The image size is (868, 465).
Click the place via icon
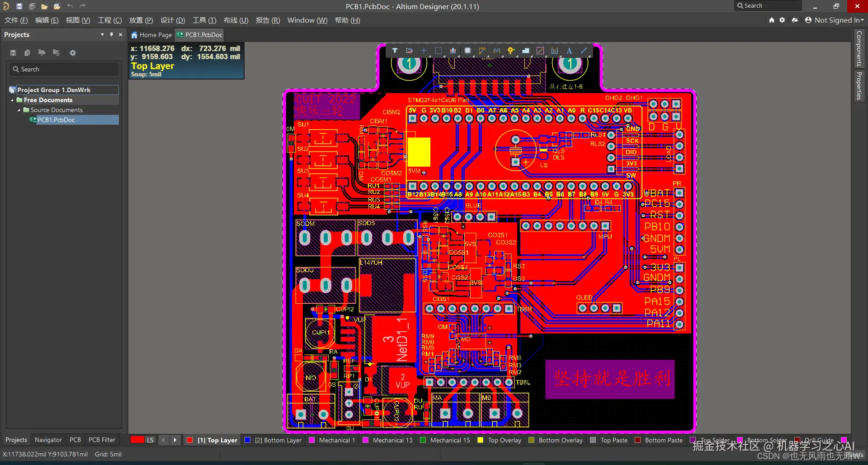[x=511, y=51]
